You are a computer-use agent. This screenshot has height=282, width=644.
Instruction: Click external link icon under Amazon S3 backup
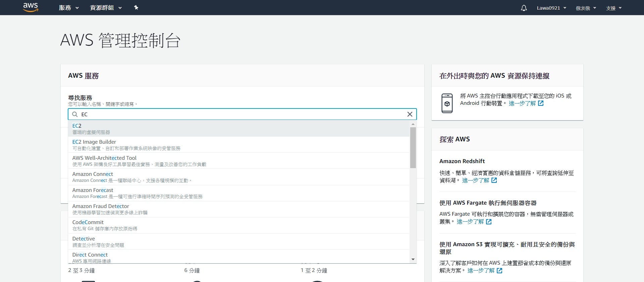pos(499,271)
